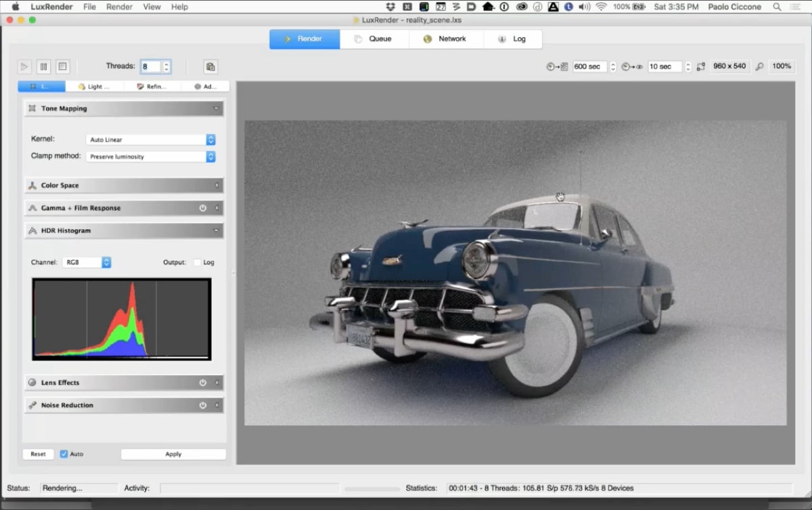The image size is (812, 510).
Task: Collapse the HDR Histogram section arrow
Action: [x=216, y=231]
